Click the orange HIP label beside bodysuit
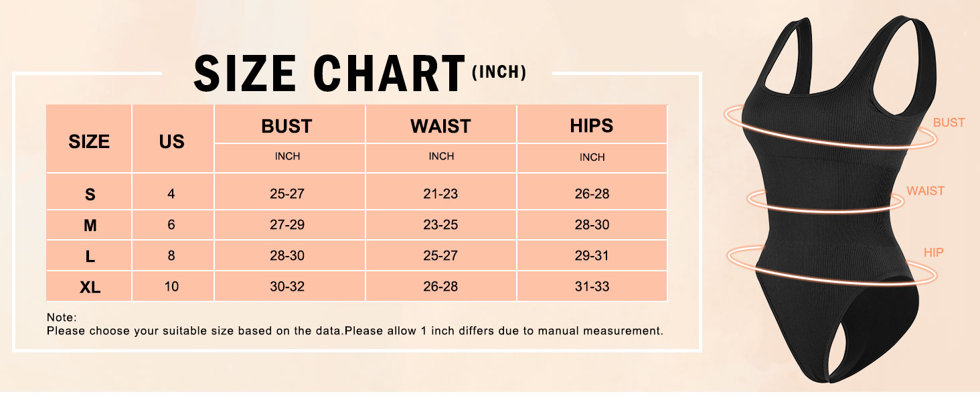The width and height of the screenshot is (980, 402). (x=933, y=253)
